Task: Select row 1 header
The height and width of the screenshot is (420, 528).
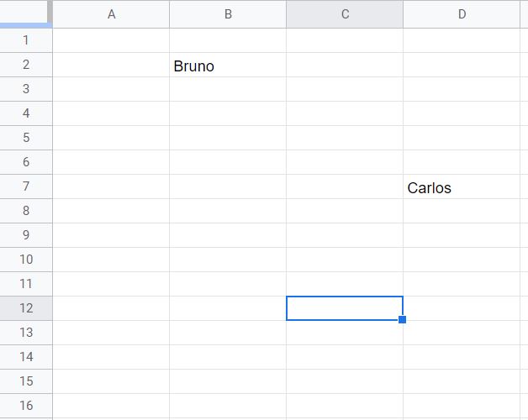Action: click(x=26, y=40)
